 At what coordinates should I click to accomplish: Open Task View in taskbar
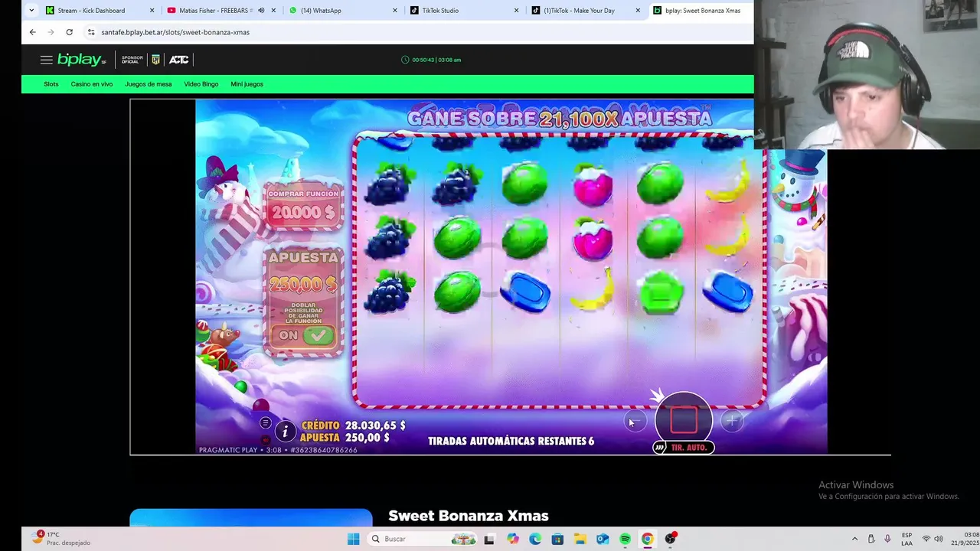(x=489, y=539)
